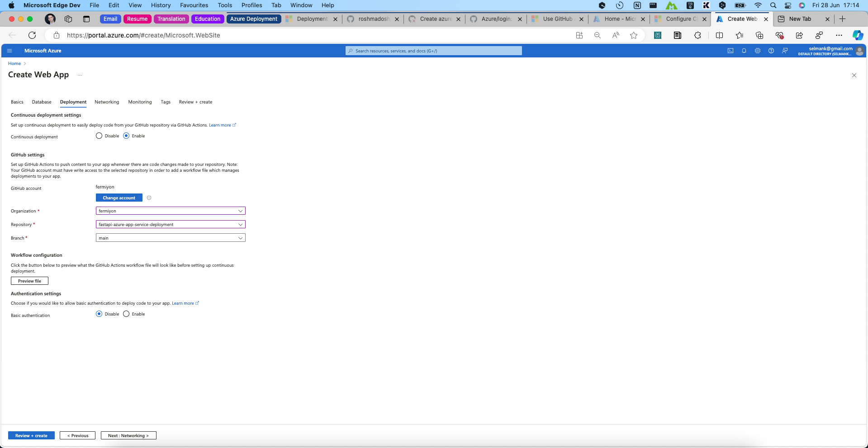Open Azure notifications bell

coord(744,51)
